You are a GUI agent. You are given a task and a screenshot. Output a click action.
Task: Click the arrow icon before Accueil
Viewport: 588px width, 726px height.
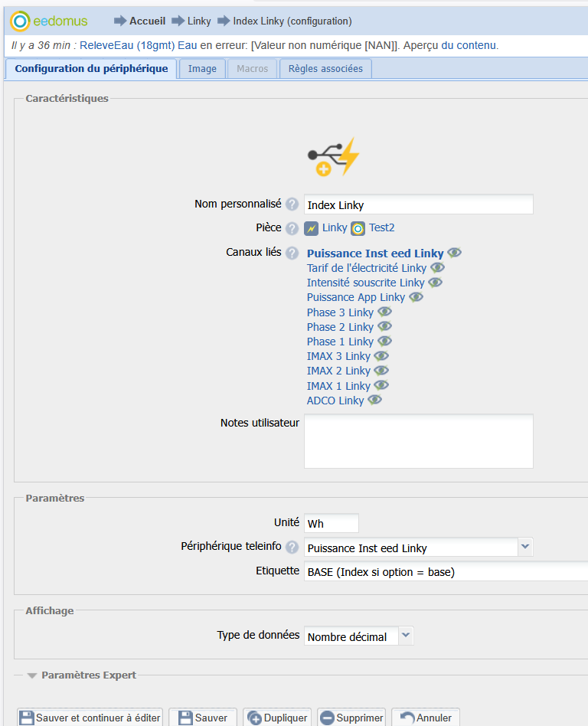120,21
